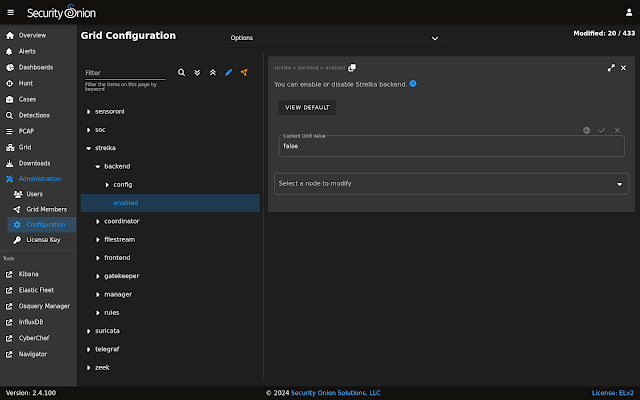Screen dimensions: 640x400
Task: Click the checkmark icon above the value field
Action: (602, 130)
